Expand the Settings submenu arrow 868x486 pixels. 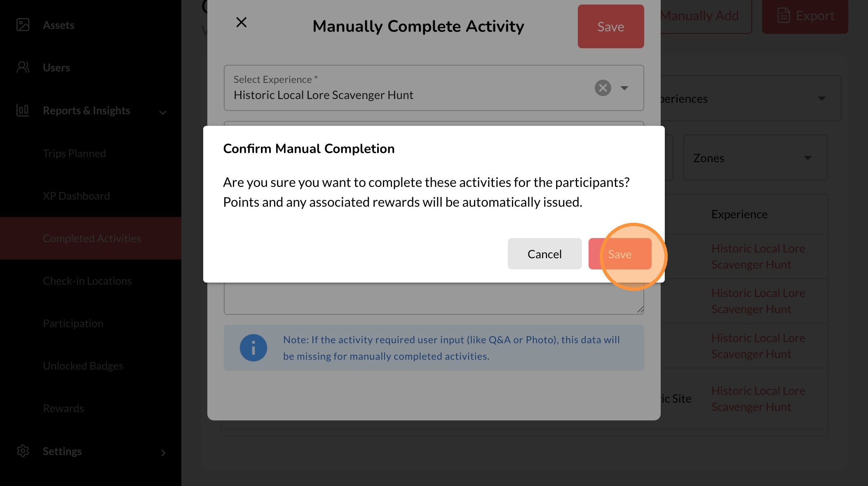click(x=163, y=453)
